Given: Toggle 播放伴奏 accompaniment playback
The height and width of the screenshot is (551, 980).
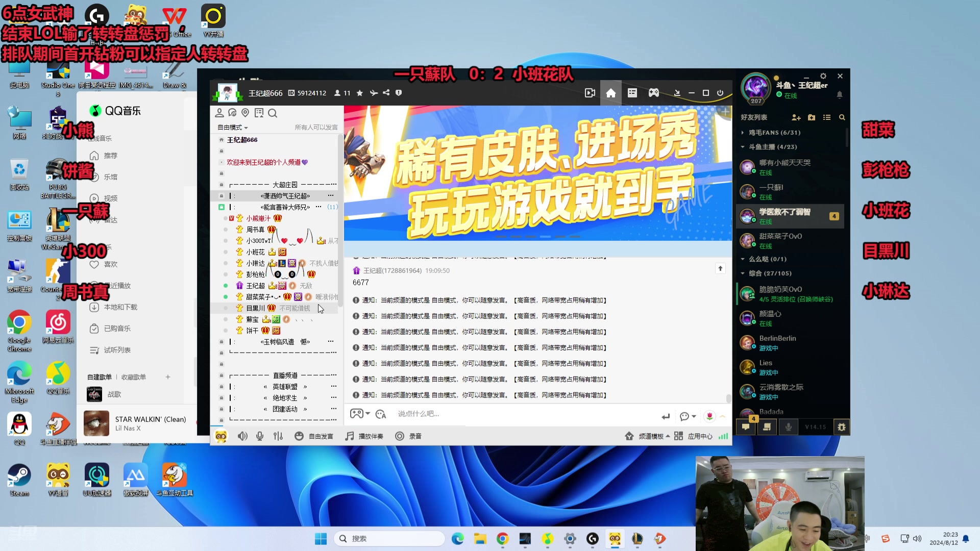Looking at the screenshot, I should [364, 436].
